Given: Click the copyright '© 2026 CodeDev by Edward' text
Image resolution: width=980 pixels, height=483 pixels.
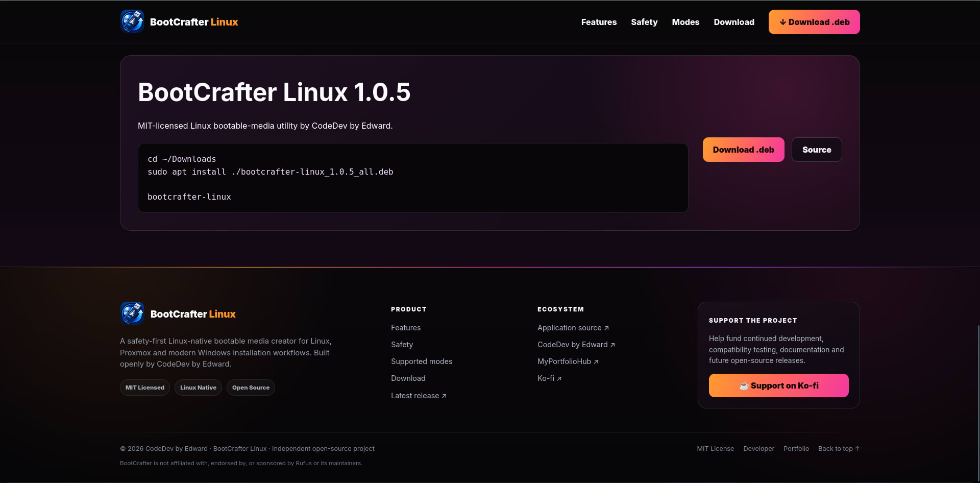Looking at the screenshot, I should (x=164, y=449).
